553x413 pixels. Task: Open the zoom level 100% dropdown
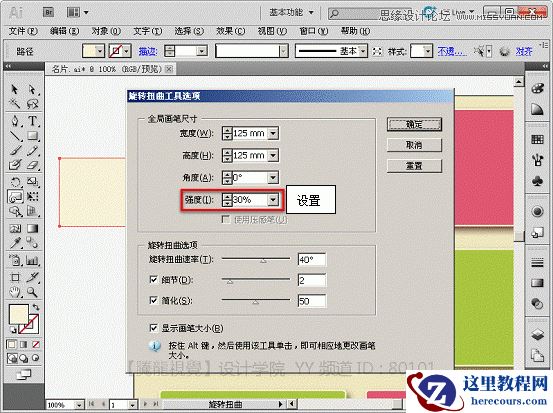point(79,405)
